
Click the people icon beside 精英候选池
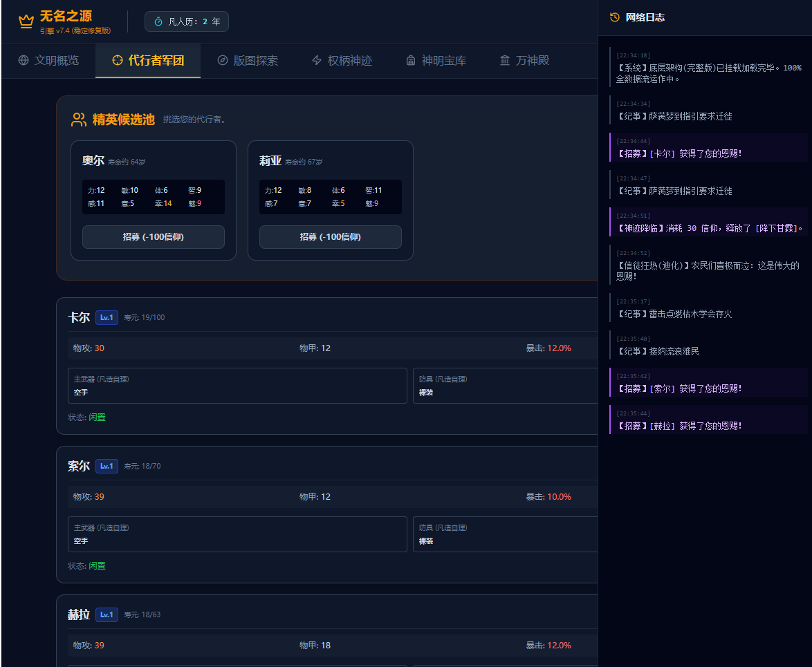pyautogui.click(x=79, y=120)
